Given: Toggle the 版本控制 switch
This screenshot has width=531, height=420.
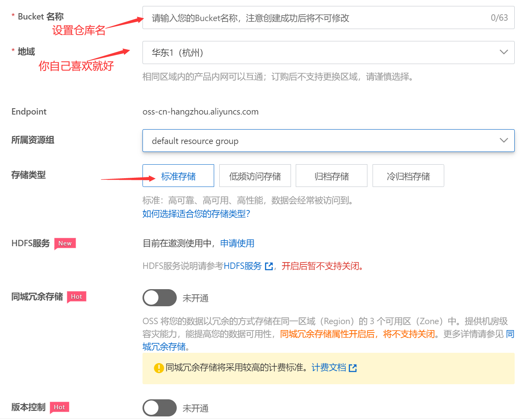Looking at the screenshot, I should [160, 408].
